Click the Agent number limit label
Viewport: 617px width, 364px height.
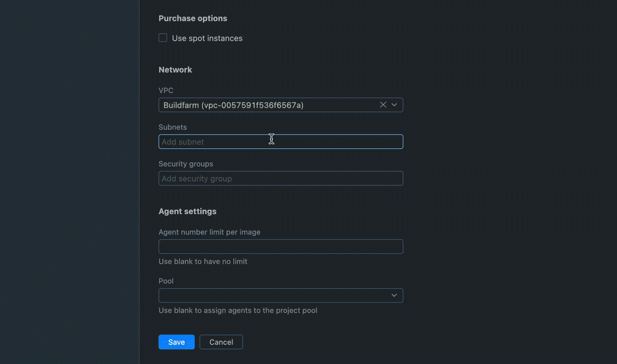209,232
